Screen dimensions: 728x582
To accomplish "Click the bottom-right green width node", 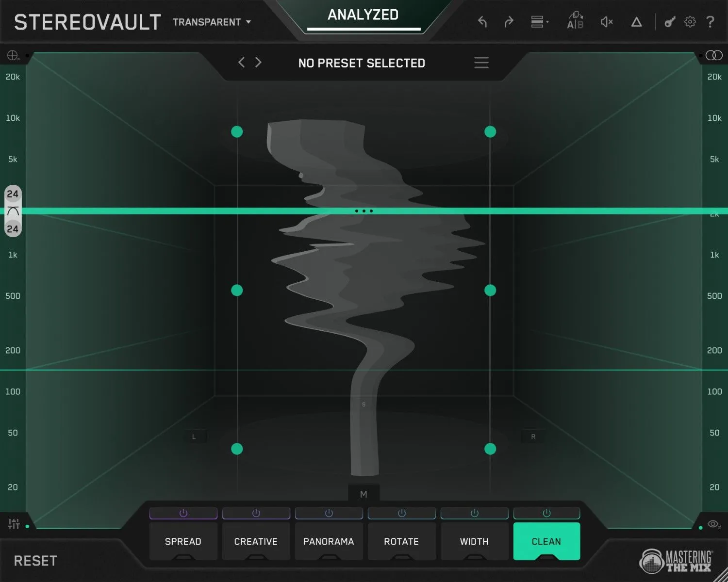I will [490, 449].
